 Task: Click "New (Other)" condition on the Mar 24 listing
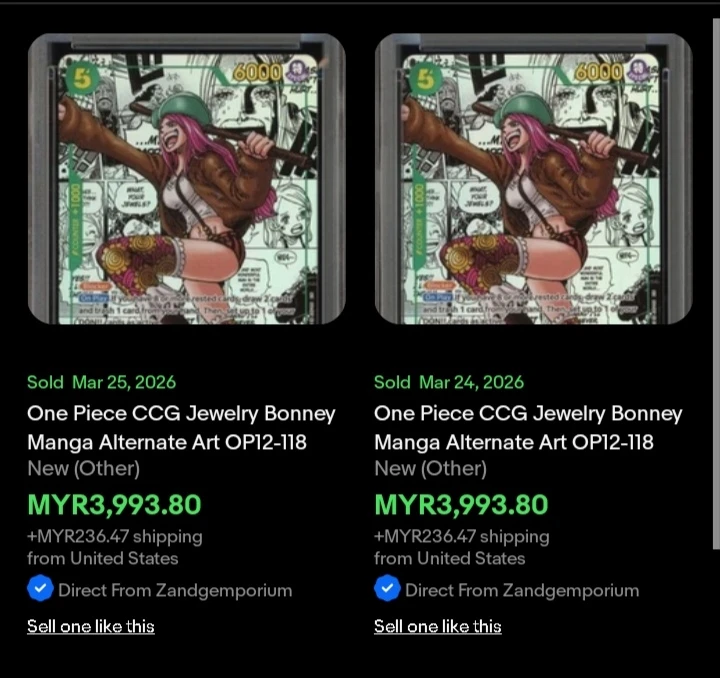(430, 468)
